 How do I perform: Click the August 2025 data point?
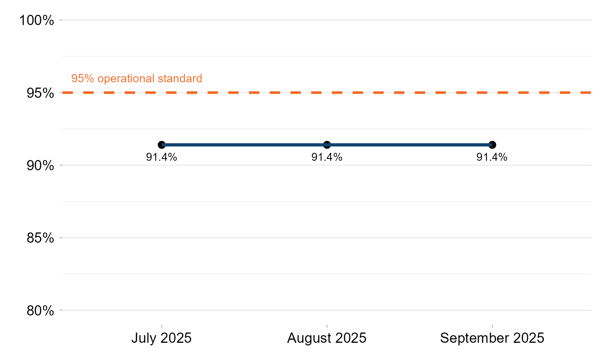[327, 145]
